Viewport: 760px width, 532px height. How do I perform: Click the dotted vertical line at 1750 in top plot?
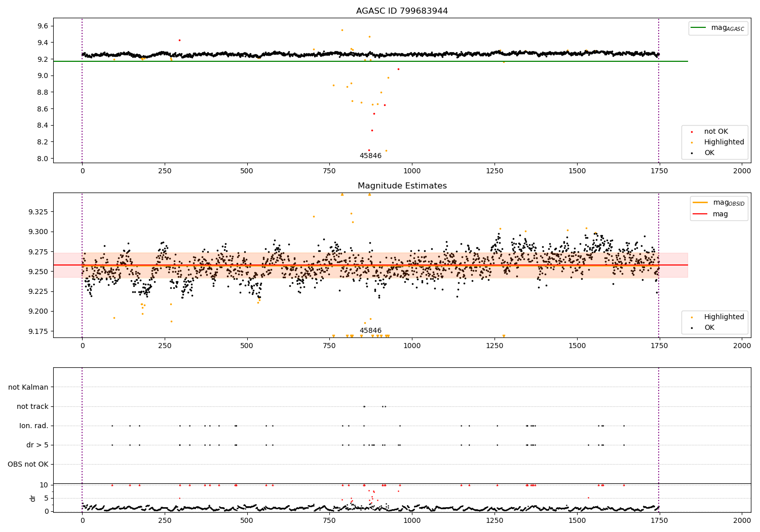[659, 90]
